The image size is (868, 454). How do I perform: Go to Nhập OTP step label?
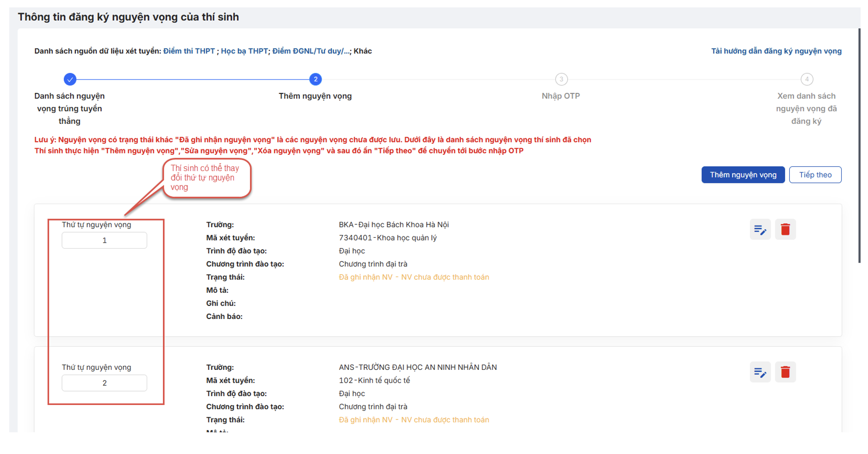click(x=560, y=96)
